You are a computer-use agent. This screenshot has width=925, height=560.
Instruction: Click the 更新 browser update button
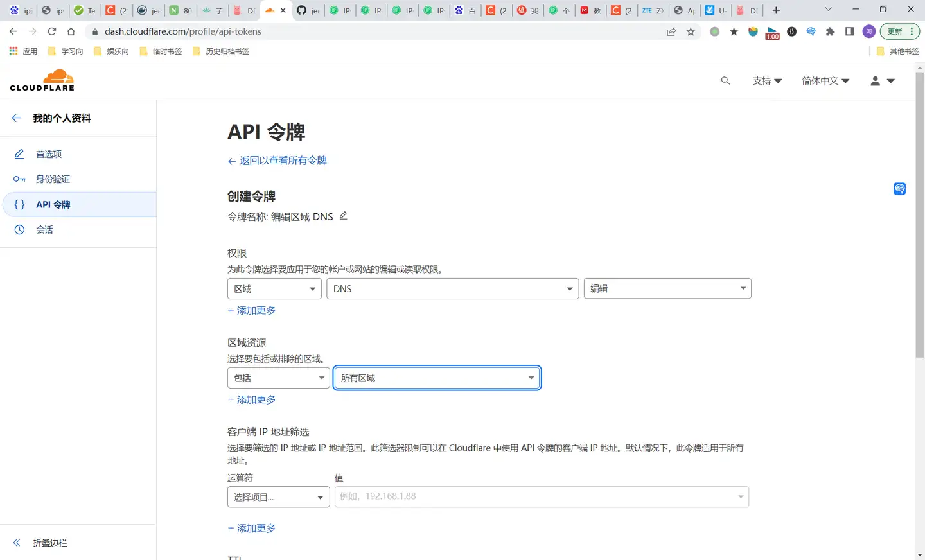(899, 31)
